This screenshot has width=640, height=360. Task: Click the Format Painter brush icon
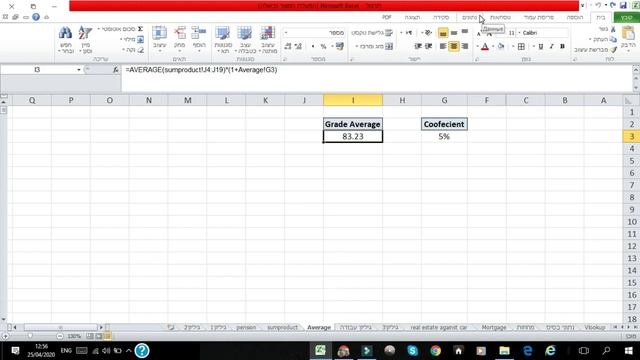coord(613,49)
